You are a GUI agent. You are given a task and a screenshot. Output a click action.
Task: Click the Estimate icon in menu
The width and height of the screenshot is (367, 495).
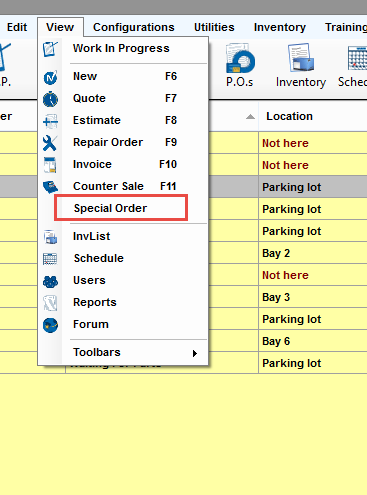click(50, 121)
